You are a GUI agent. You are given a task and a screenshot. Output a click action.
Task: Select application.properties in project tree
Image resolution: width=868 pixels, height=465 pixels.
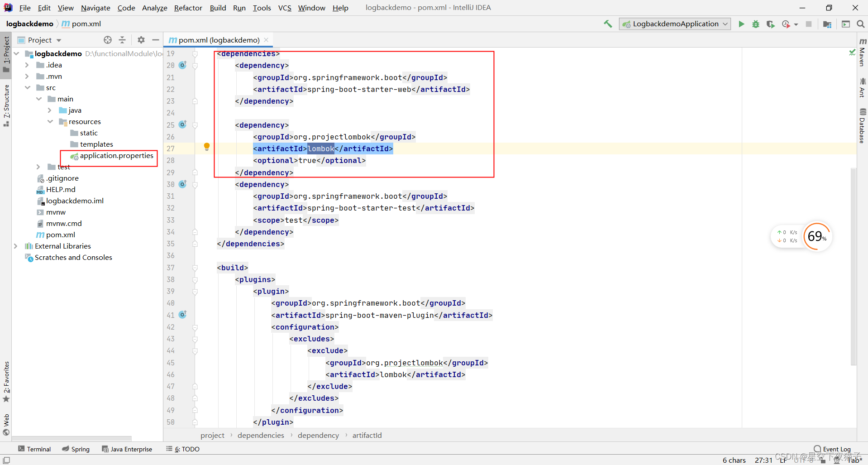[x=112, y=156]
